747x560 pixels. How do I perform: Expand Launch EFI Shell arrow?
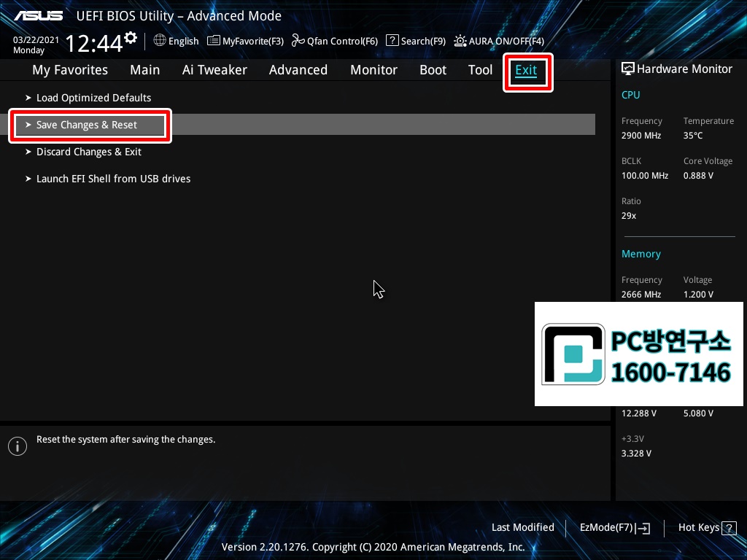[28, 179]
